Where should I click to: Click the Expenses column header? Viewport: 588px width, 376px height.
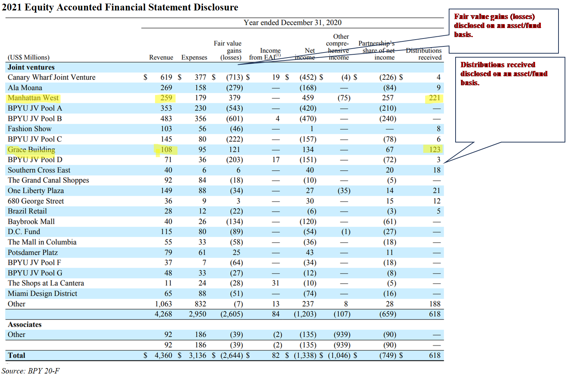tap(194, 57)
